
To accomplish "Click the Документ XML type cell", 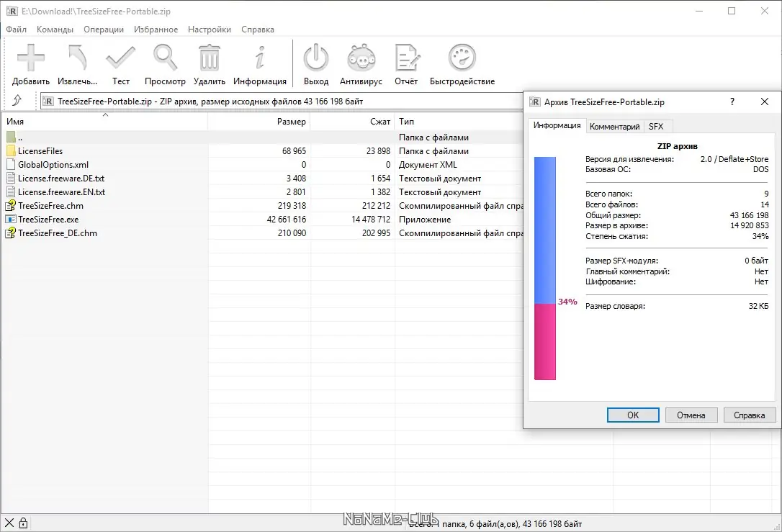I will tap(428, 165).
